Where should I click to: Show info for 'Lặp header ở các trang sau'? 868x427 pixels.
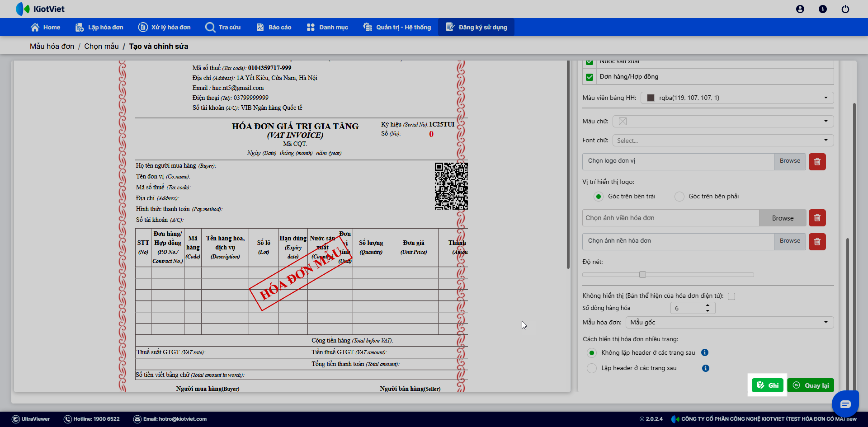coord(705,368)
